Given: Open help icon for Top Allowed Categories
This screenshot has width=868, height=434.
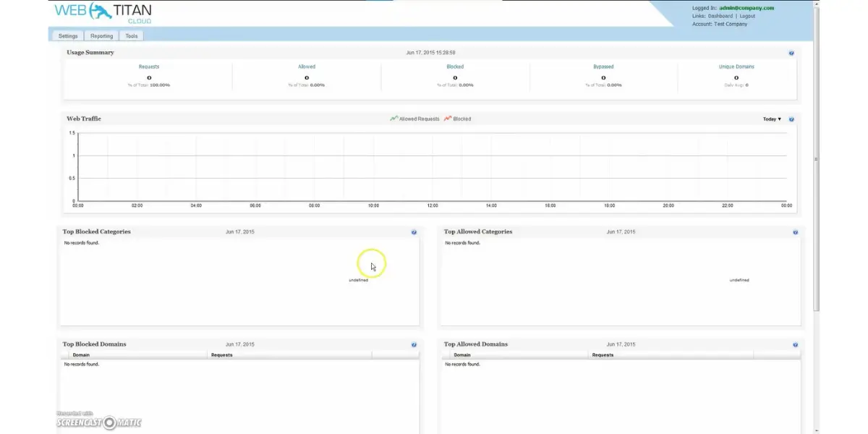Looking at the screenshot, I should coord(795,232).
